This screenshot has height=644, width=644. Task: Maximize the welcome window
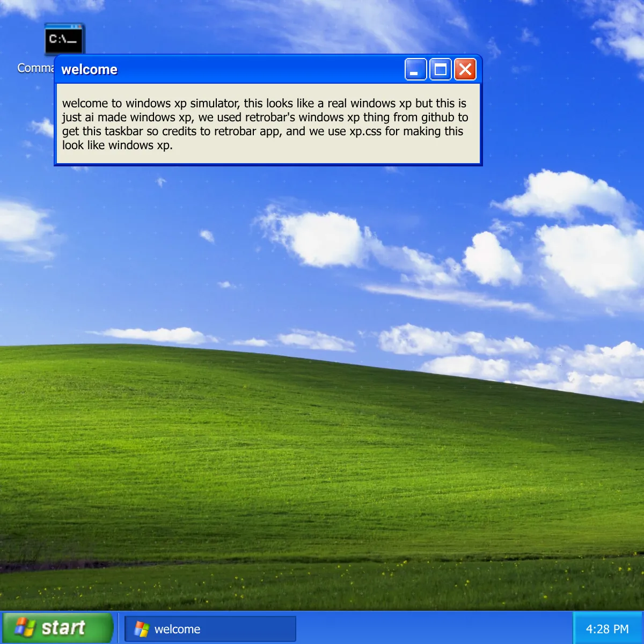[x=441, y=70]
